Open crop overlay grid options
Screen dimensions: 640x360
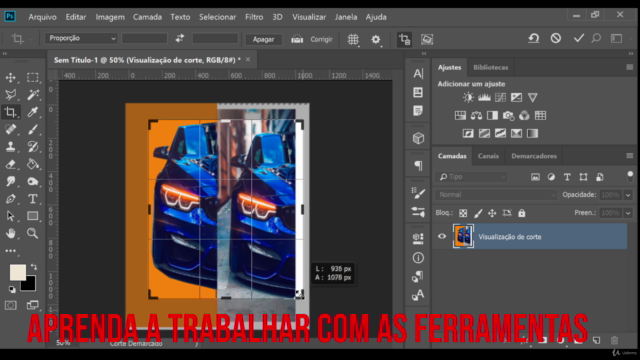tap(353, 39)
